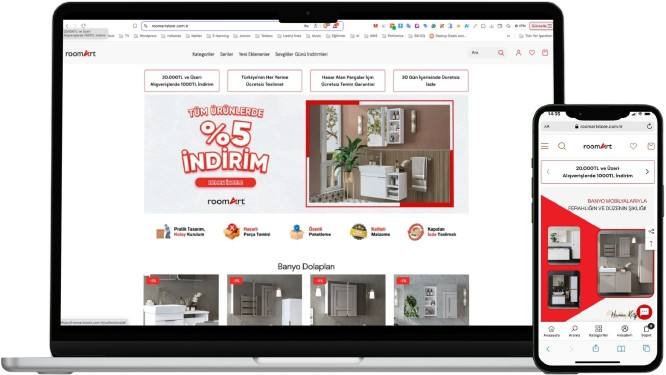Click the Pratik Tasarım, Kolay Kurulum icon
The image size is (666, 375).
tap(164, 232)
